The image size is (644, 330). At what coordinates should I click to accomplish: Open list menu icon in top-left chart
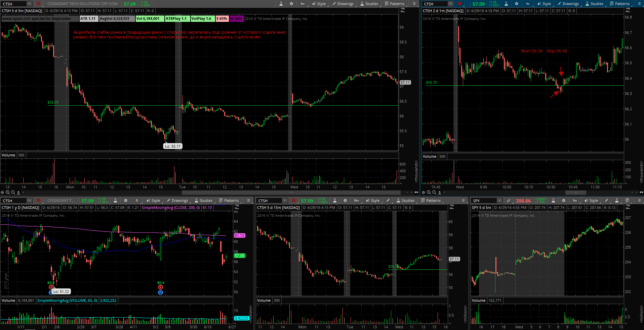(414, 4)
